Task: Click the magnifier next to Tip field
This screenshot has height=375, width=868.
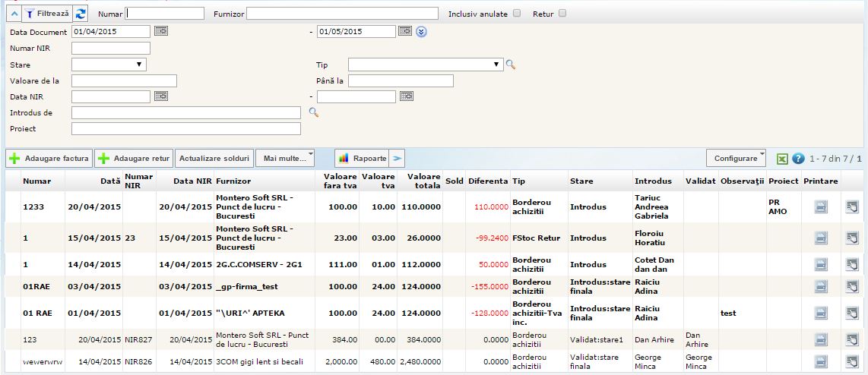Action: [511, 65]
